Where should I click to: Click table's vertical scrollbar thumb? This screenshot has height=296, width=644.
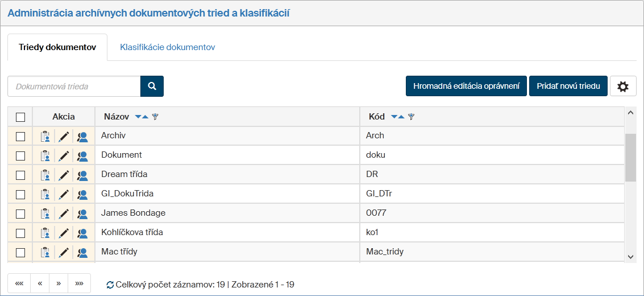click(630, 158)
